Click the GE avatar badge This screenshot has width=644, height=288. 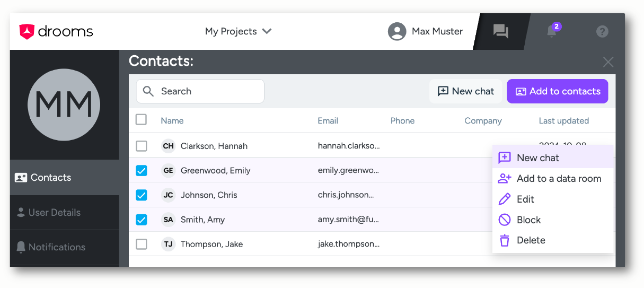(x=168, y=170)
